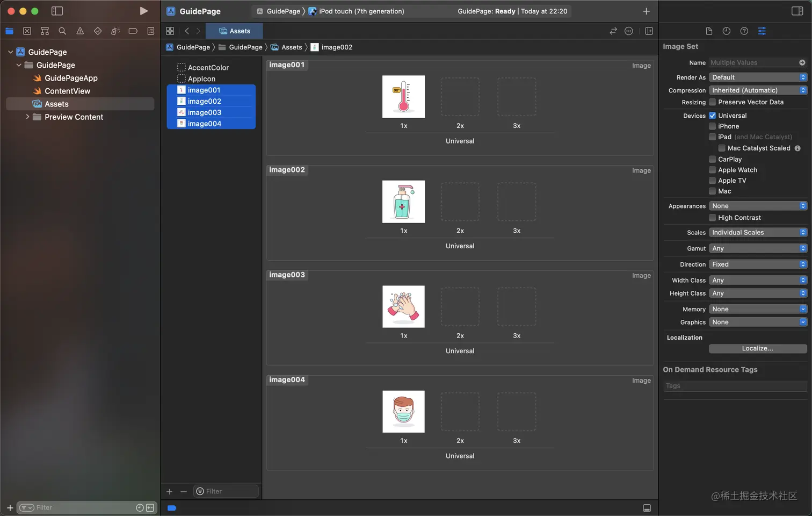This screenshot has width=812, height=516.
Task: Show the Attributes inspector icon
Action: (x=762, y=31)
